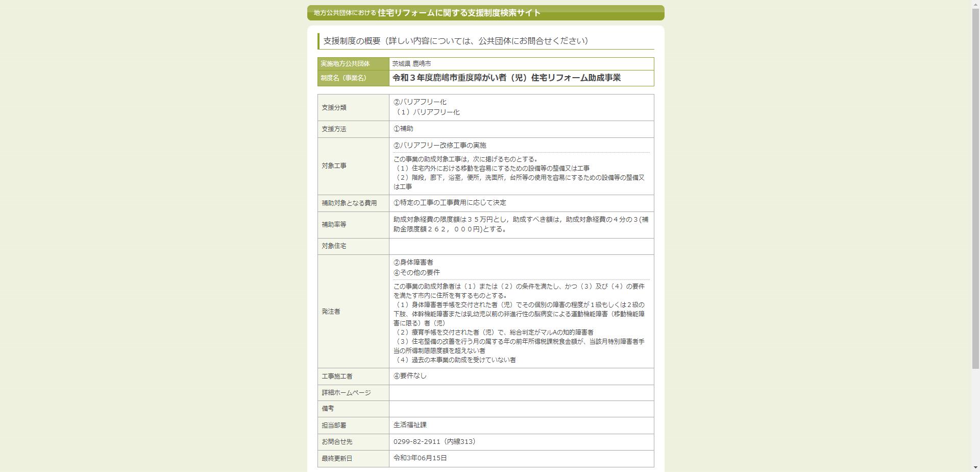Select the row label 補助対象となる費用
This screenshot has height=472, width=980.
(x=349, y=203)
